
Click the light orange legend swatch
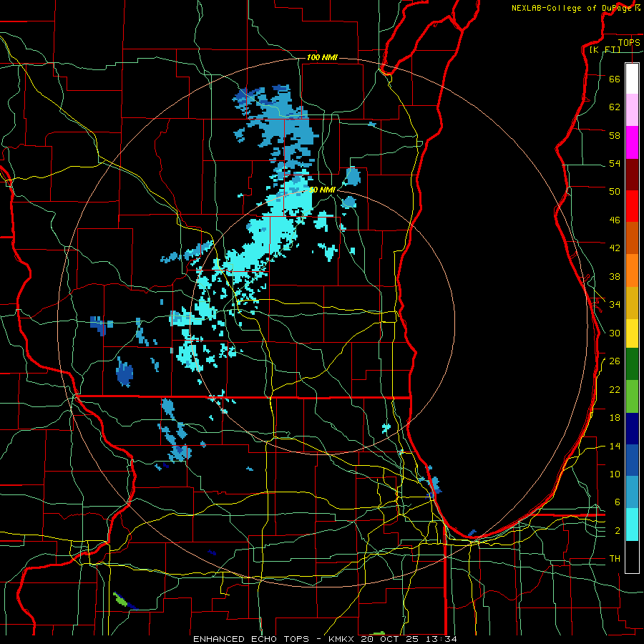click(632, 270)
